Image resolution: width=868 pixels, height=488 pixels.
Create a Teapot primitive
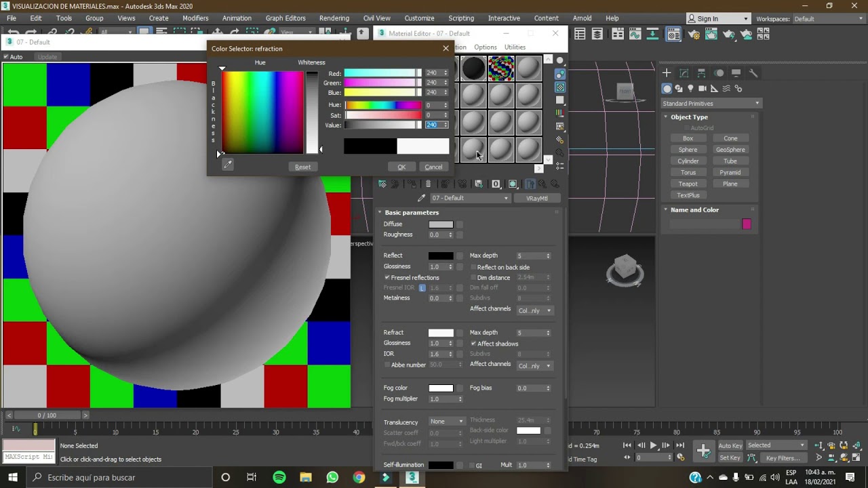(688, 184)
